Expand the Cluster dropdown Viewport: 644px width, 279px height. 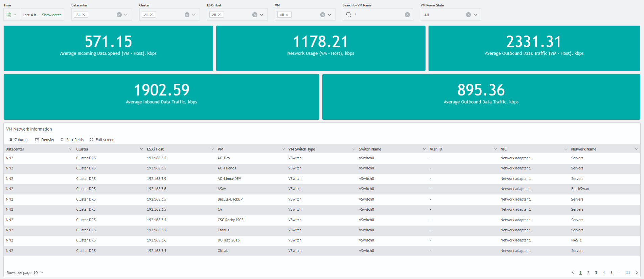click(194, 15)
